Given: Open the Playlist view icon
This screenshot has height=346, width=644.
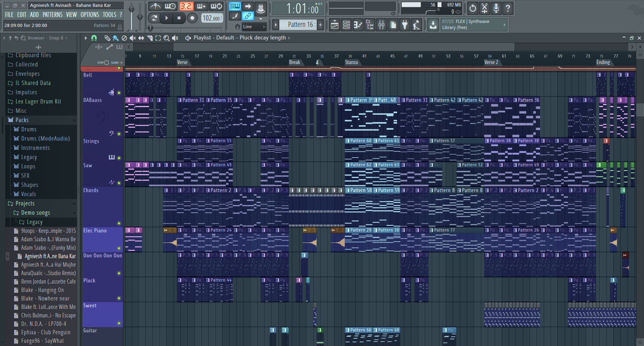Looking at the screenshot, I should tap(335, 25).
